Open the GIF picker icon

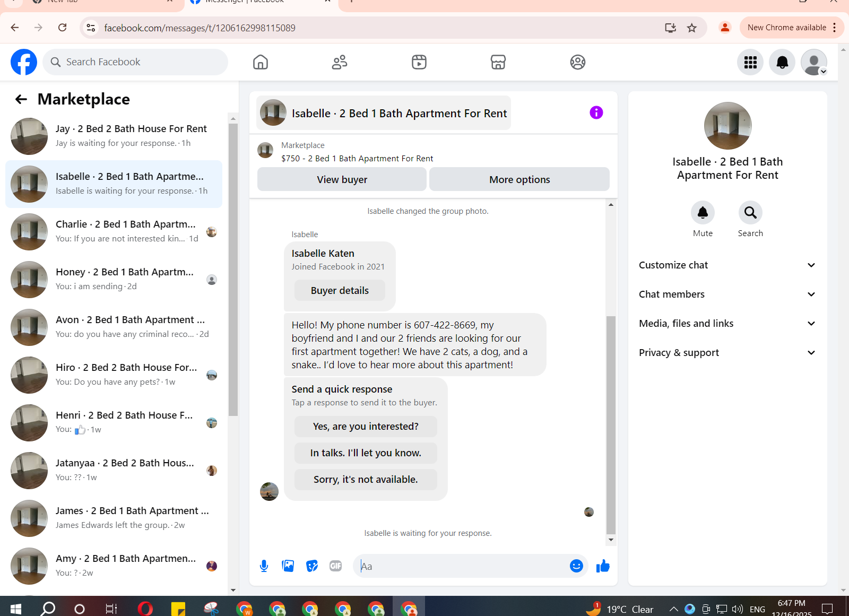[x=336, y=566]
